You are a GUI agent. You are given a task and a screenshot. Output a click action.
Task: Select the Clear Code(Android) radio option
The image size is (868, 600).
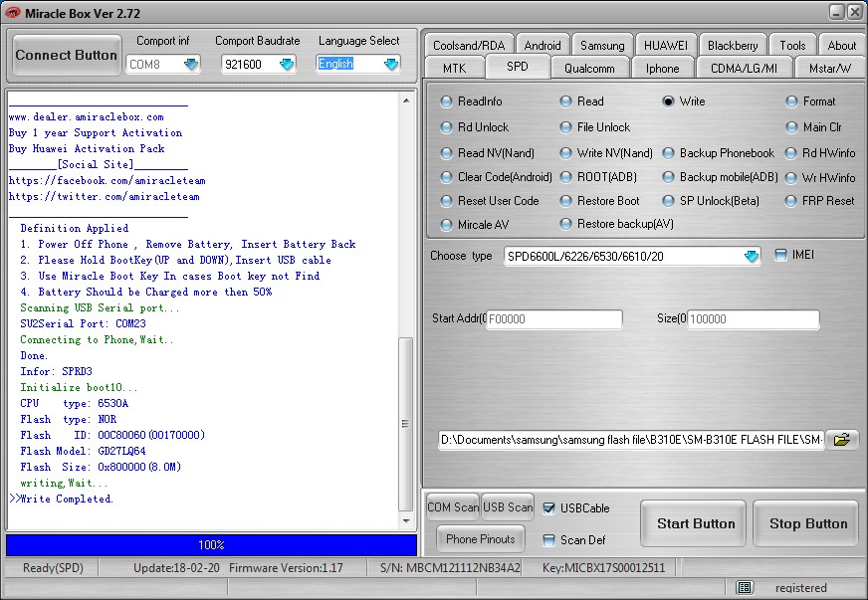tap(446, 177)
